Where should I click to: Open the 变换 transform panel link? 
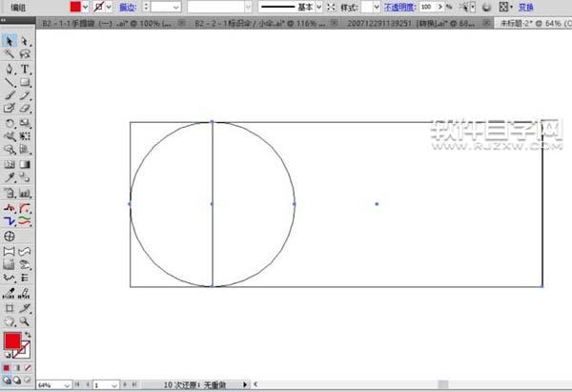tap(525, 7)
